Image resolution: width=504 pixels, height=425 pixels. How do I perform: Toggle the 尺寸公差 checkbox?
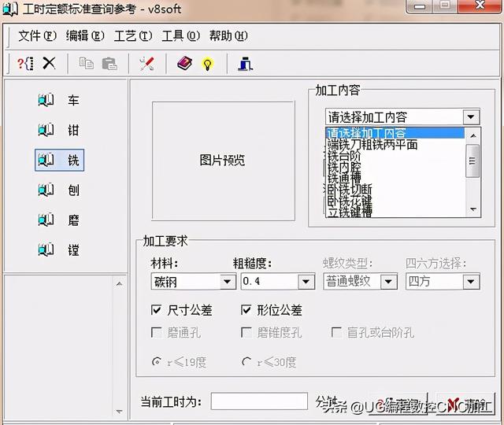pyautogui.click(x=156, y=310)
